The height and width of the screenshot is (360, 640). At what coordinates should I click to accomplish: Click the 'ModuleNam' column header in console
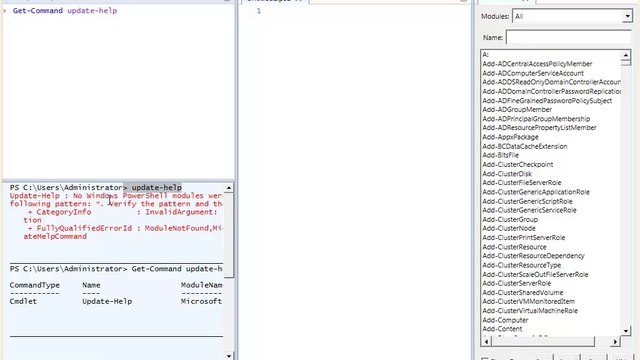coord(202,285)
